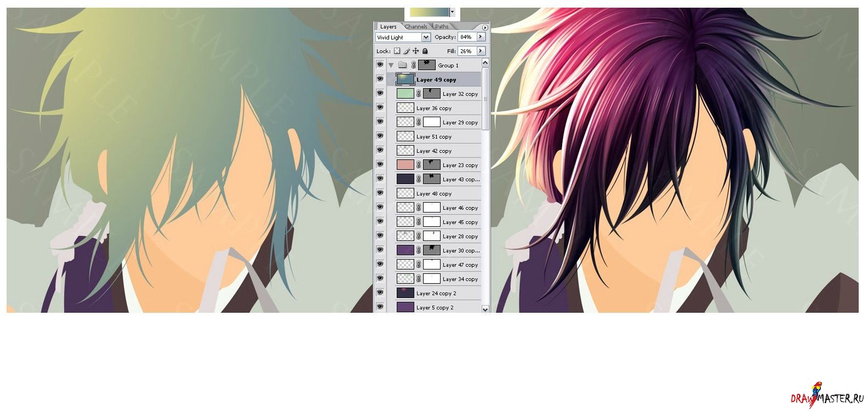Click link icon of Group 1 mask
Viewport: 868px width, 413px height.
[x=414, y=65]
